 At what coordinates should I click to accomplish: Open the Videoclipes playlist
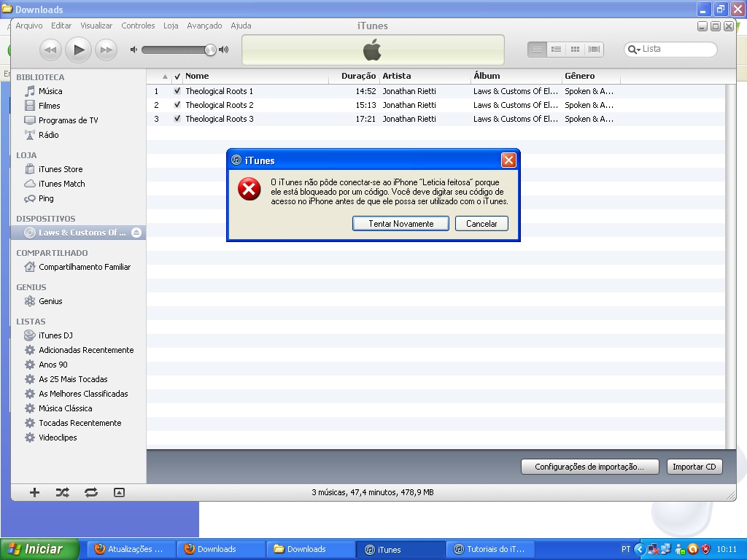[58, 437]
